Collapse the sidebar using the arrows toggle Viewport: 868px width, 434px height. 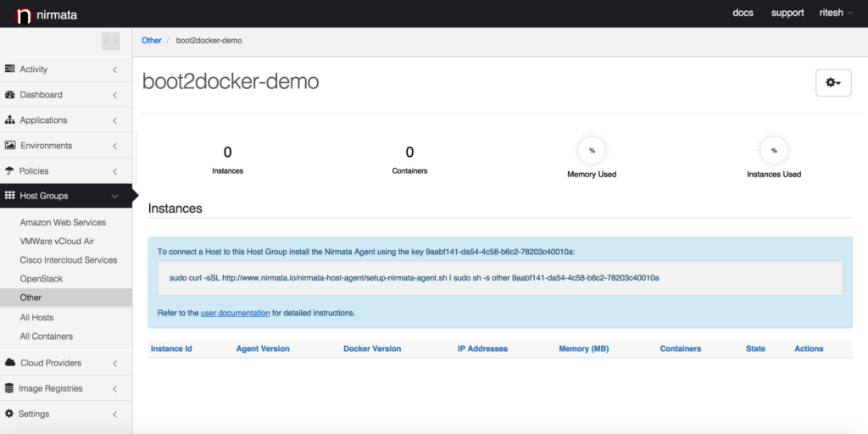pyautogui.click(x=111, y=41)
